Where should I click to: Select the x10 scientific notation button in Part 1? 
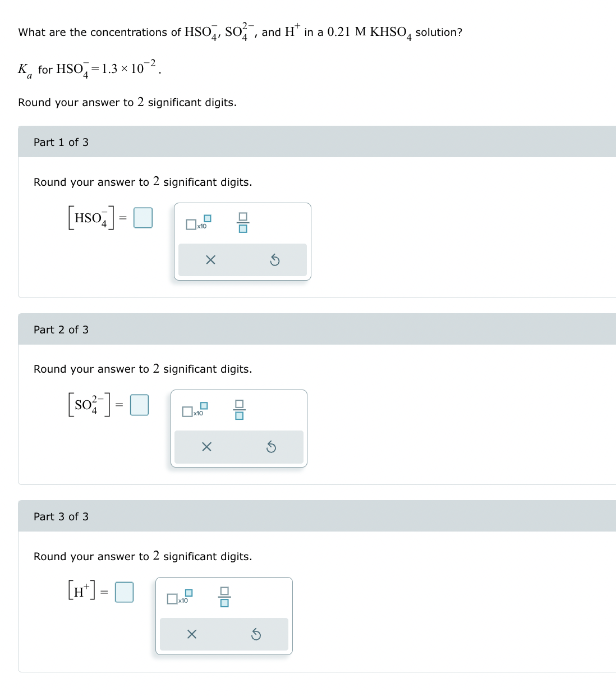(196, 224)
